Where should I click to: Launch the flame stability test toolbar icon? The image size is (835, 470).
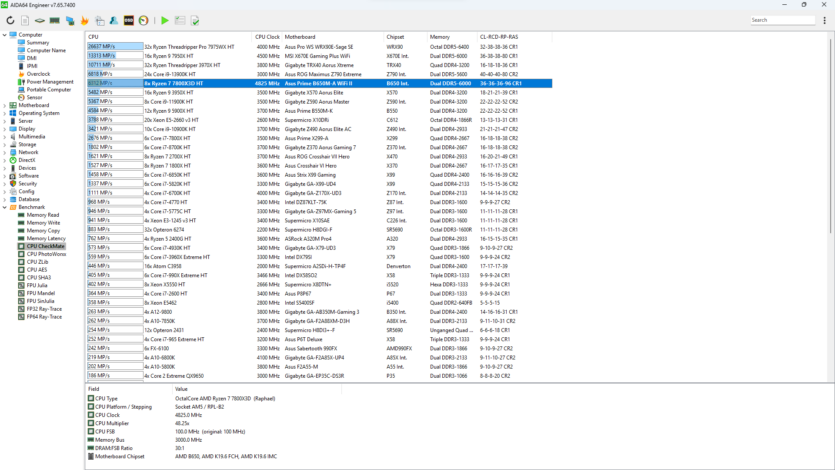(85, 20)
